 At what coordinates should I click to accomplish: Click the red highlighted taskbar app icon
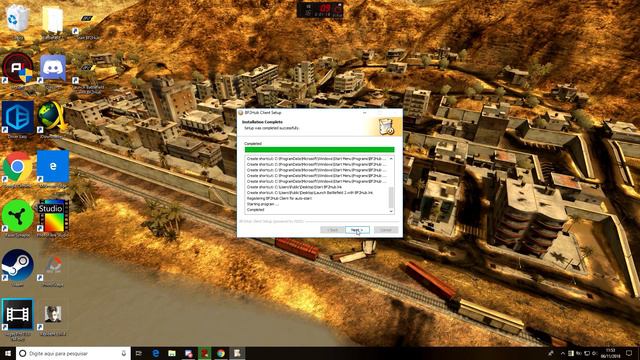(x=204, y=353)
